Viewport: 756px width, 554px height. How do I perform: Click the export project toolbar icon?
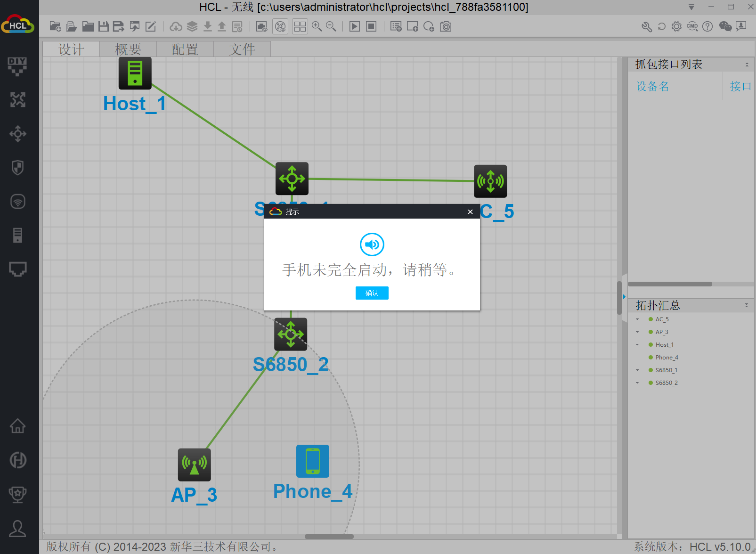pos(135,26)
